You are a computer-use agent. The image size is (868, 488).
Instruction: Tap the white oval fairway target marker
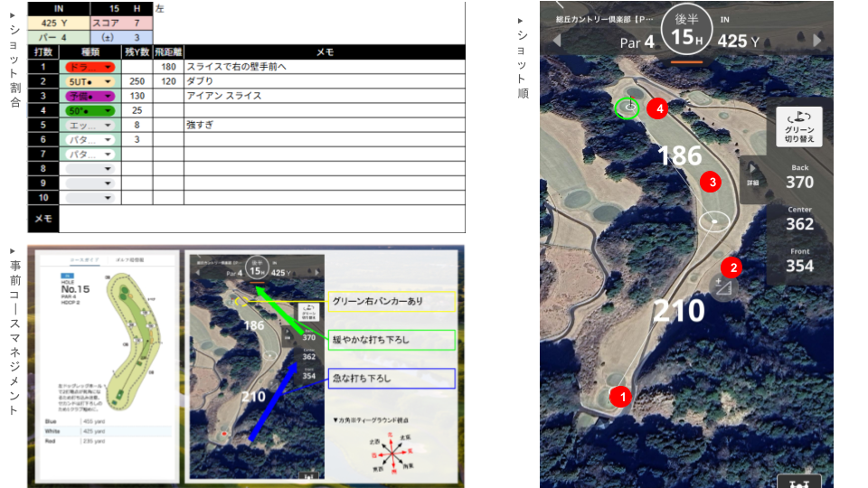(714, 220)
